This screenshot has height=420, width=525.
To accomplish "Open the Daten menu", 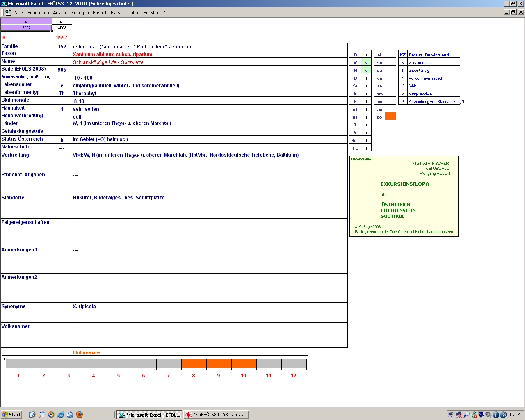I will tap(134, 13).
